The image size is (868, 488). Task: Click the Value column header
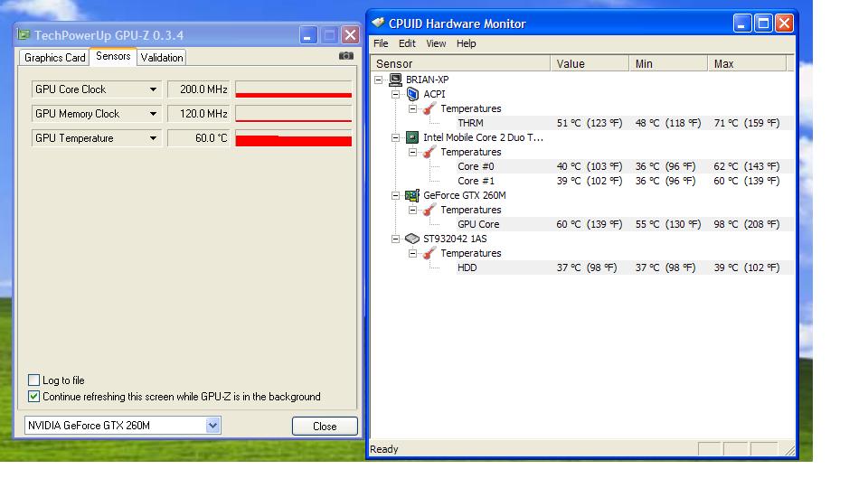(590, 63)
